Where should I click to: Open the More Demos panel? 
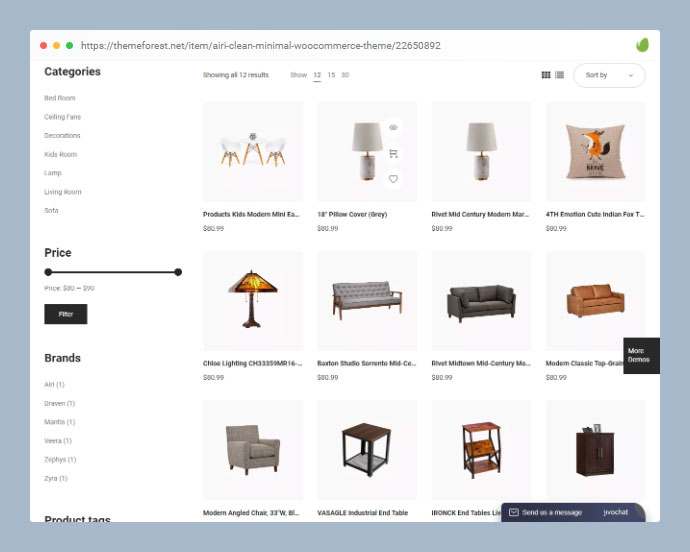(x=641, y=356)
